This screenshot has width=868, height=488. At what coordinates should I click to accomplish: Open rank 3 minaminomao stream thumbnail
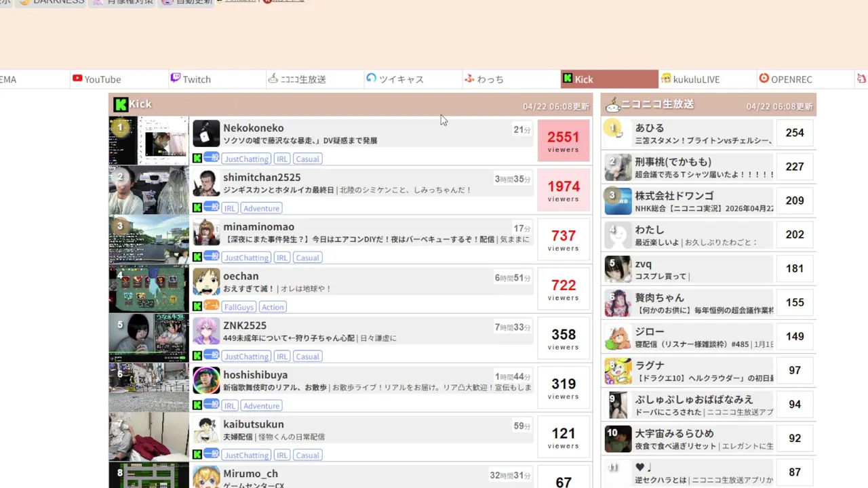149,239
